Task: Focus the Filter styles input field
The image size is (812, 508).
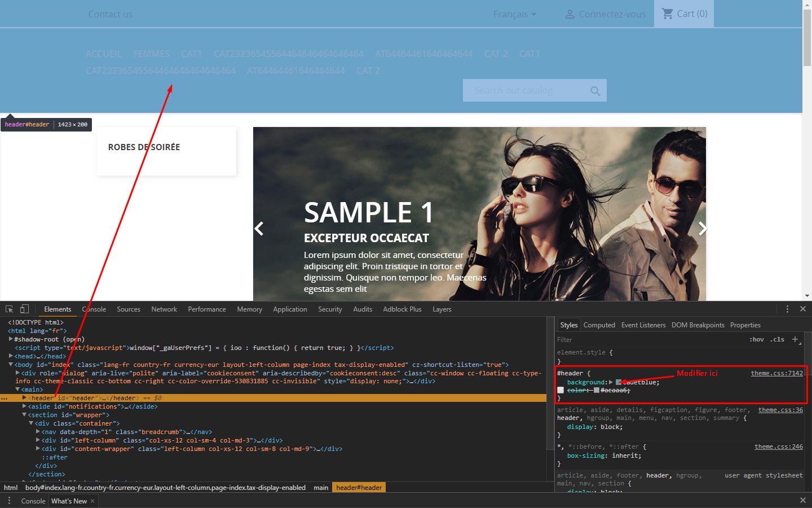Action: coord(648,339)
